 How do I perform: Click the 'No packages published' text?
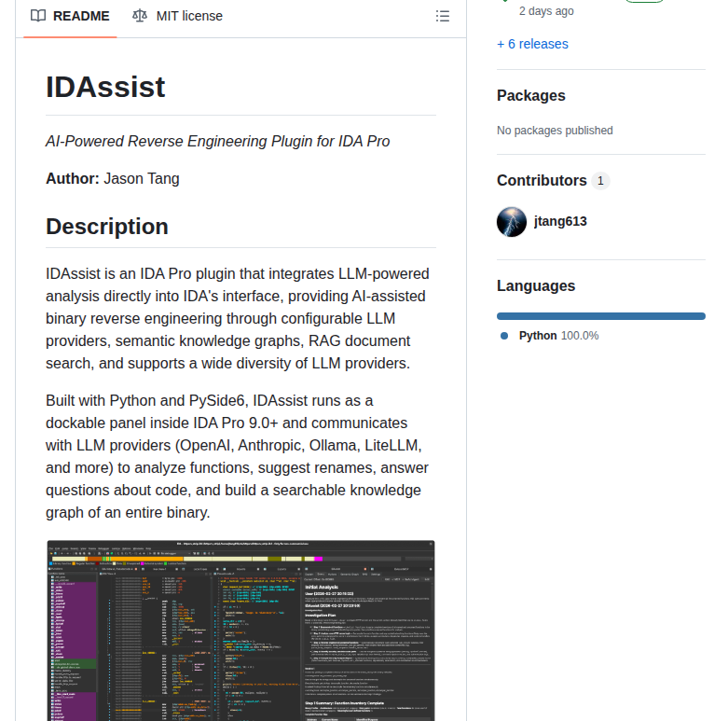(555, 131)
